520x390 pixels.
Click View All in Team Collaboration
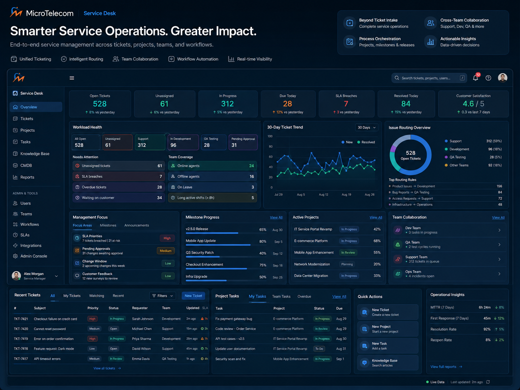498,218
